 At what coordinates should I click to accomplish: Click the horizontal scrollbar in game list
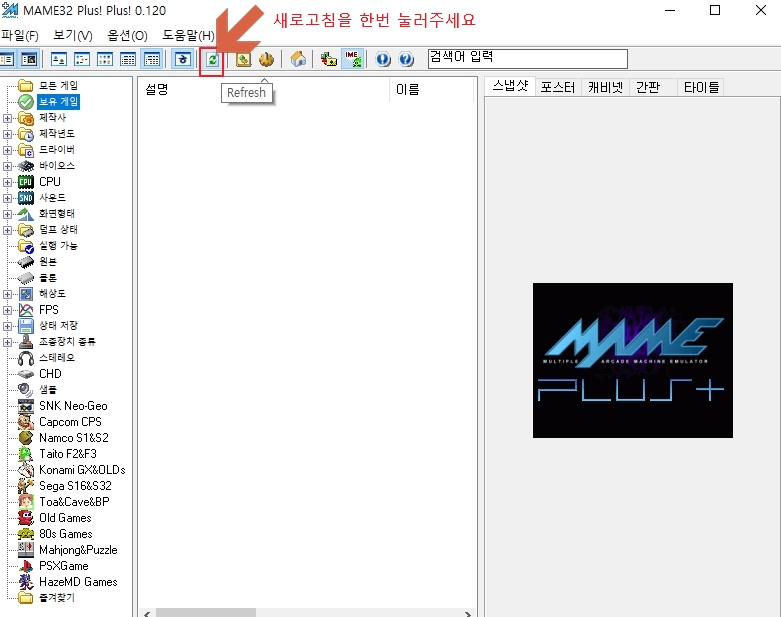pos(205,613)
